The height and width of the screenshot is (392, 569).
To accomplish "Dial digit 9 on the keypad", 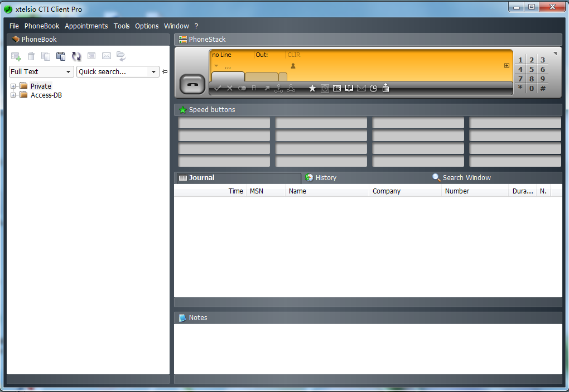I will pyautogui.click(x=543, y=79).
